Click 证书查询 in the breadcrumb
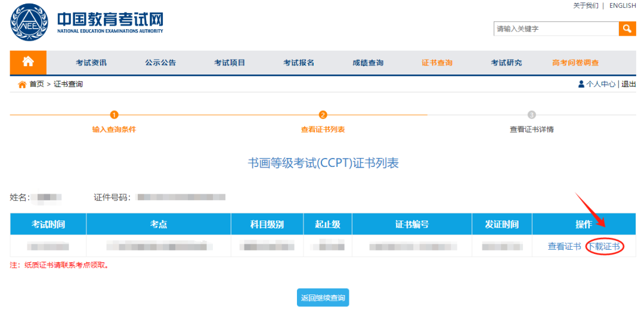644x316 pixels. click(68, 84)
